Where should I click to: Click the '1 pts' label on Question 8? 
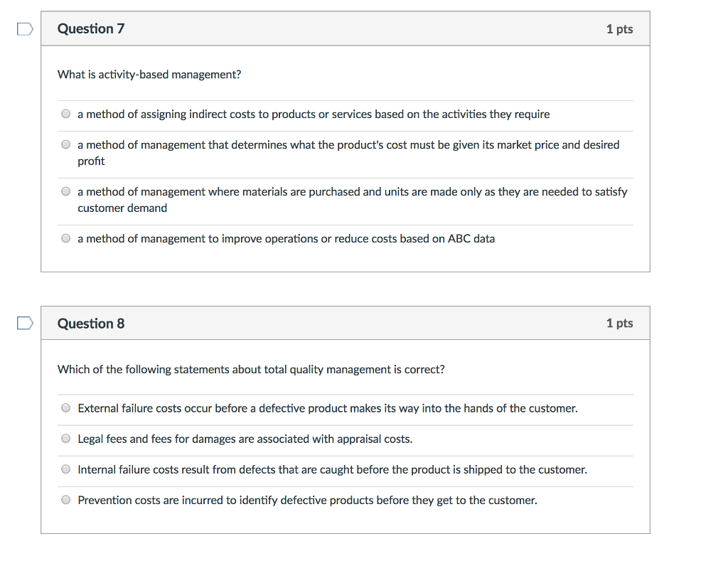pos(619,323)
